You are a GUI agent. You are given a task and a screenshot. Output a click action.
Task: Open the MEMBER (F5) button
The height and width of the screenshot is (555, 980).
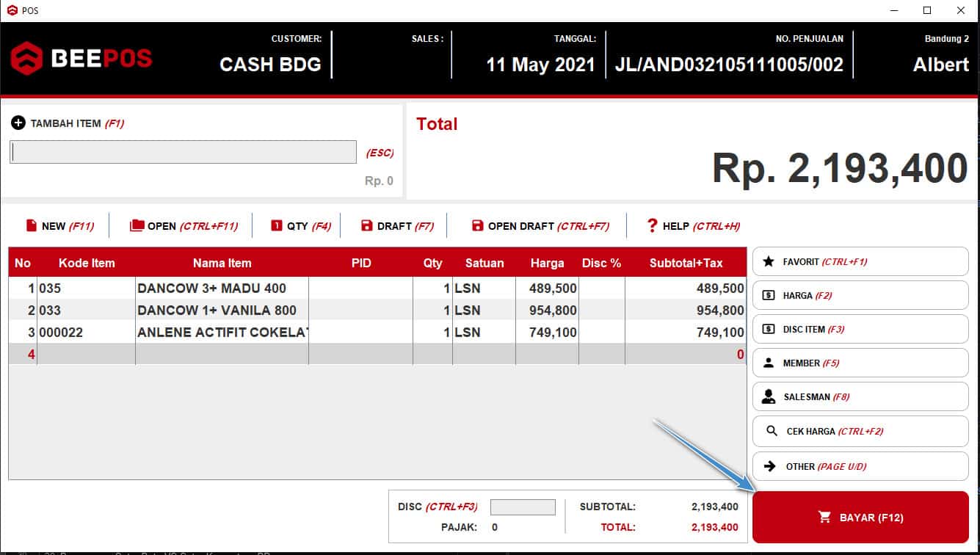[860, 363]
